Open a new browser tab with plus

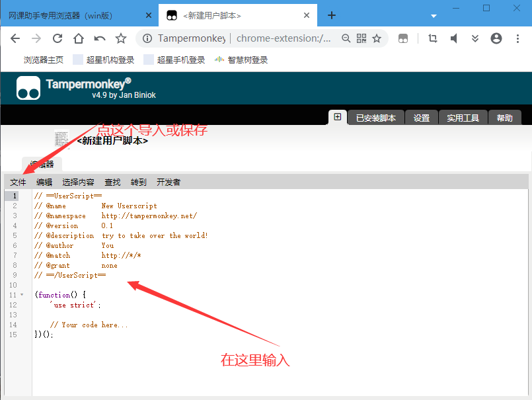(x=332, y=15)
